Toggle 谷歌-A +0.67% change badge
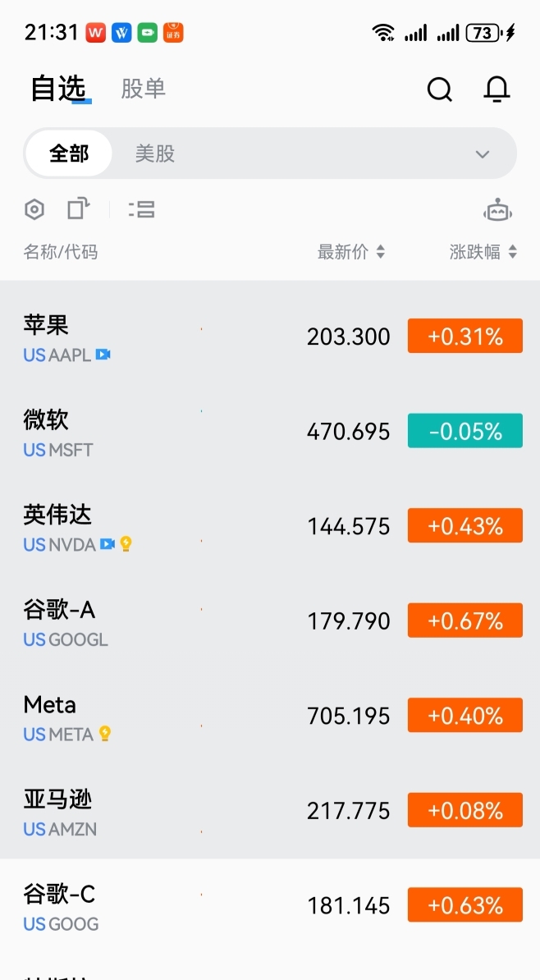The image size is (540, 980). [x=465, y=621]
